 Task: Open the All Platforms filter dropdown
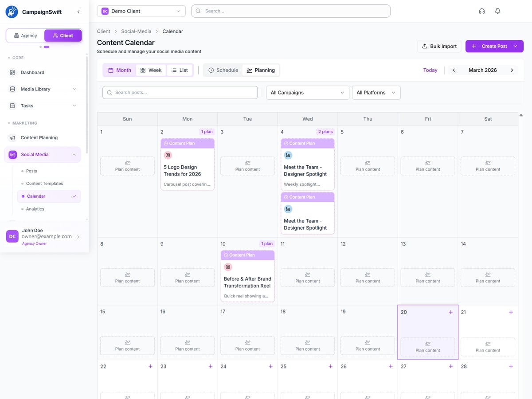pos(376,93)
